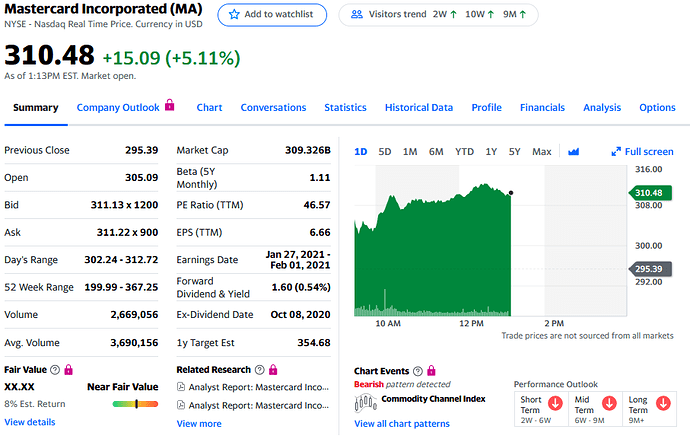
Task: Click View more under Related Research
Action: 199,424
